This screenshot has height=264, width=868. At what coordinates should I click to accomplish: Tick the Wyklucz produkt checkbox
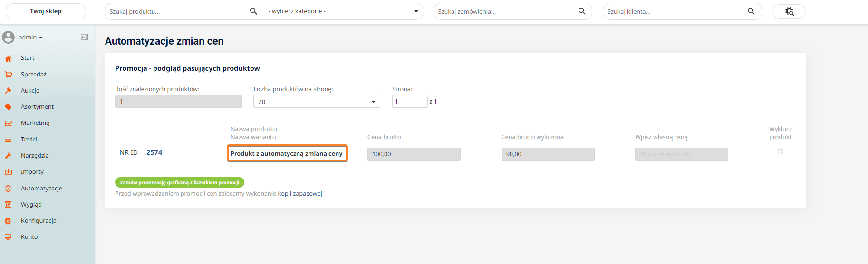[x=780, y=152]
